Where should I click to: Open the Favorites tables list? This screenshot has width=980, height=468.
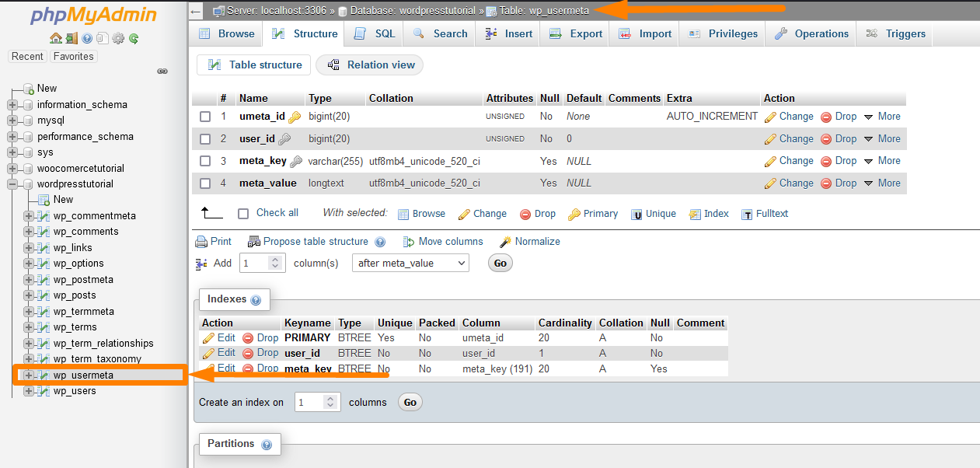pos(73,57)
